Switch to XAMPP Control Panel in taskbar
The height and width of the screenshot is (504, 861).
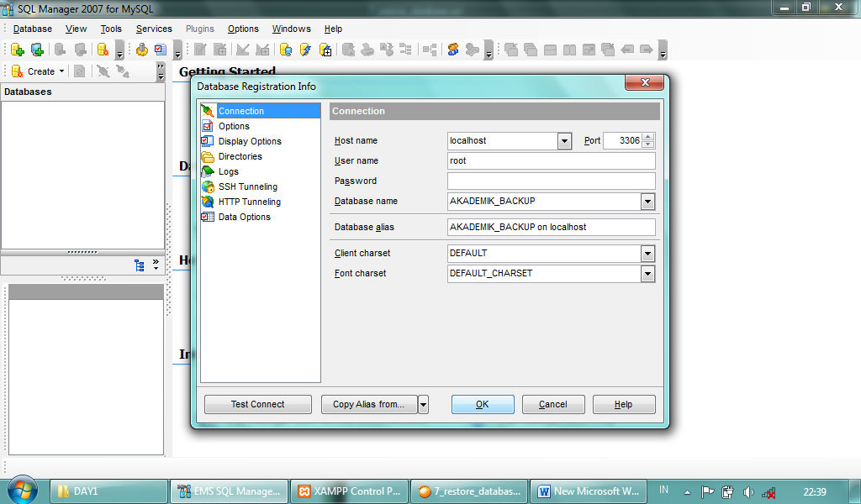[x=349, y=491]
